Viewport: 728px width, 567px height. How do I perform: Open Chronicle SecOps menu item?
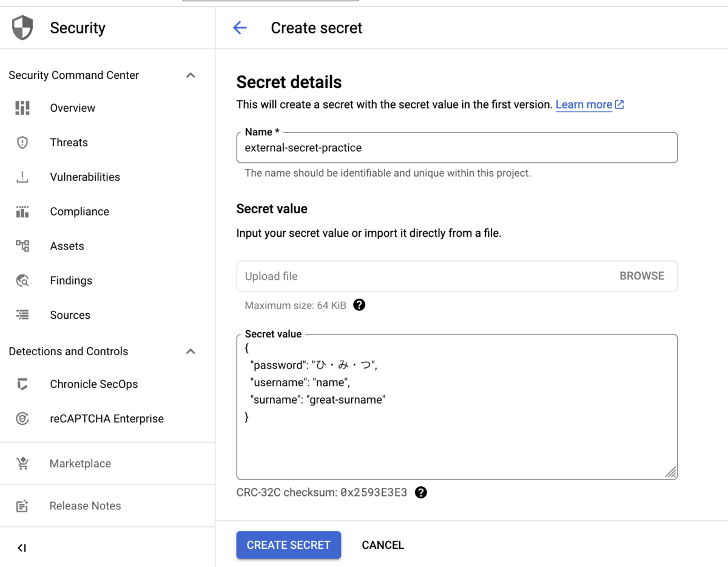[x=93, y=384]
